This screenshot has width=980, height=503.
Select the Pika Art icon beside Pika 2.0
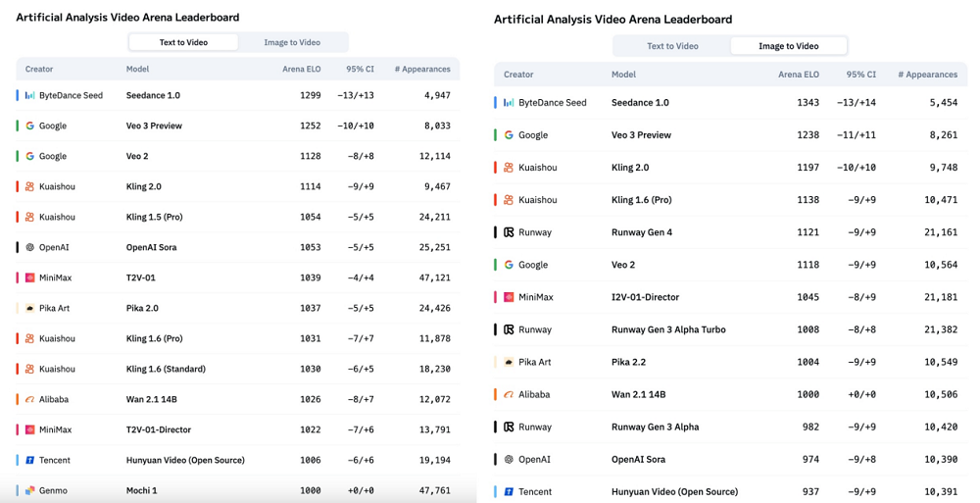pyautogui.click(x=30, y=308)
